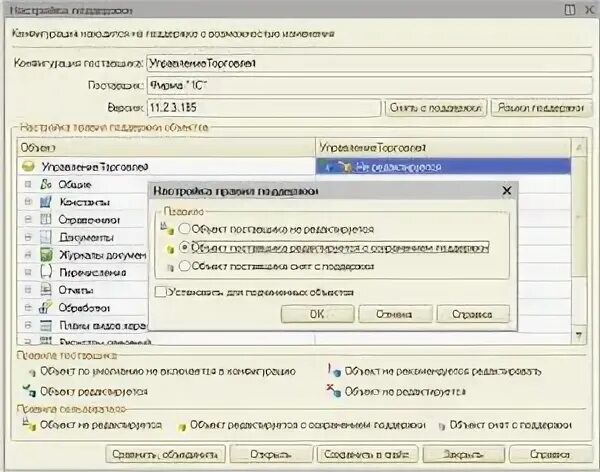
Task: Expand the Планы видов характеристик node
Action: coord(28,325)
